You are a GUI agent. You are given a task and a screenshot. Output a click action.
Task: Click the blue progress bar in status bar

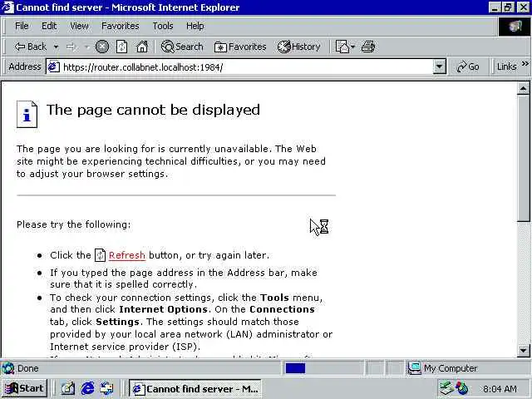(295, 368)
